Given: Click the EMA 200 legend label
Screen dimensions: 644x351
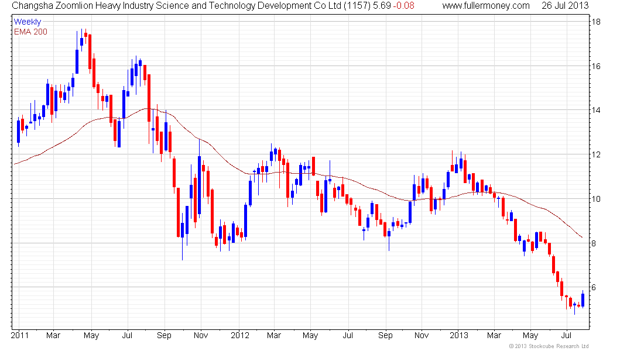Looking at the screenshot, I should click(x=30, y=32).
